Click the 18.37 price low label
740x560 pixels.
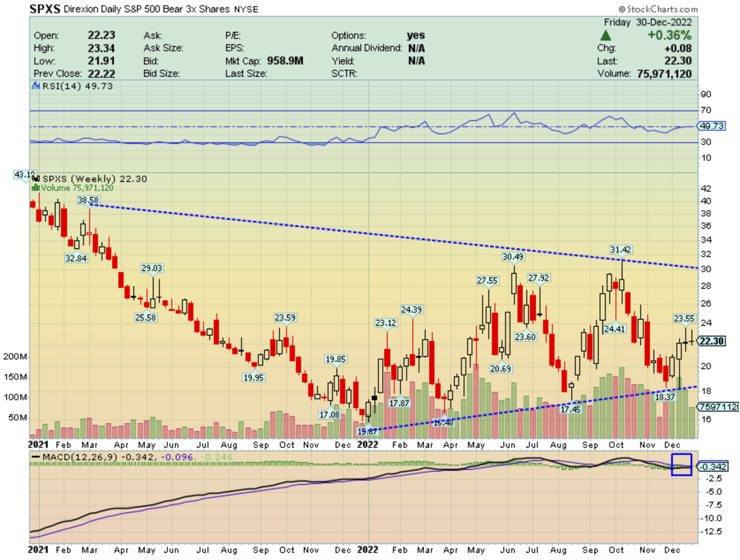click(665, 397)
